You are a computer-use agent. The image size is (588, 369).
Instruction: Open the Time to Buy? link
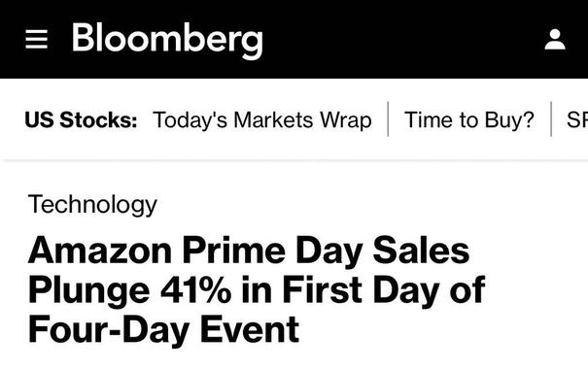(x=469, y=119)
